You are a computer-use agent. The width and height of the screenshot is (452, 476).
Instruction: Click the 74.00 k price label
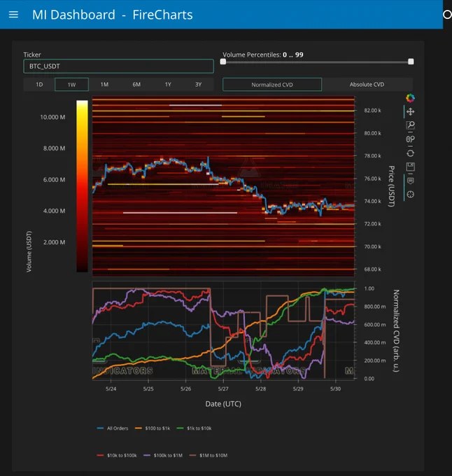click(372, 202)
